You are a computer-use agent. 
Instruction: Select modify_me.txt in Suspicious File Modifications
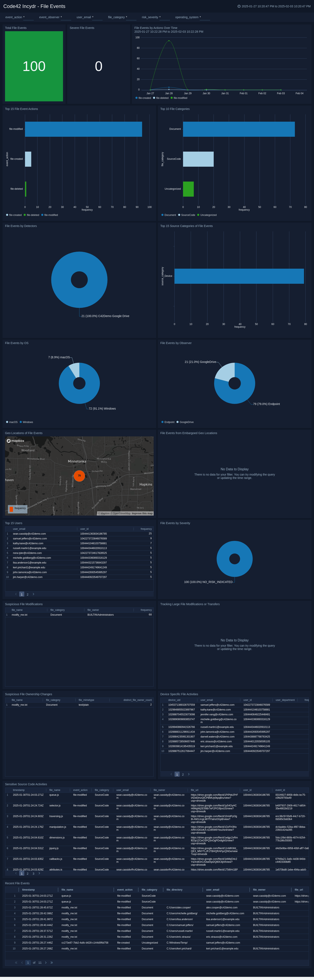click(19, 615)
